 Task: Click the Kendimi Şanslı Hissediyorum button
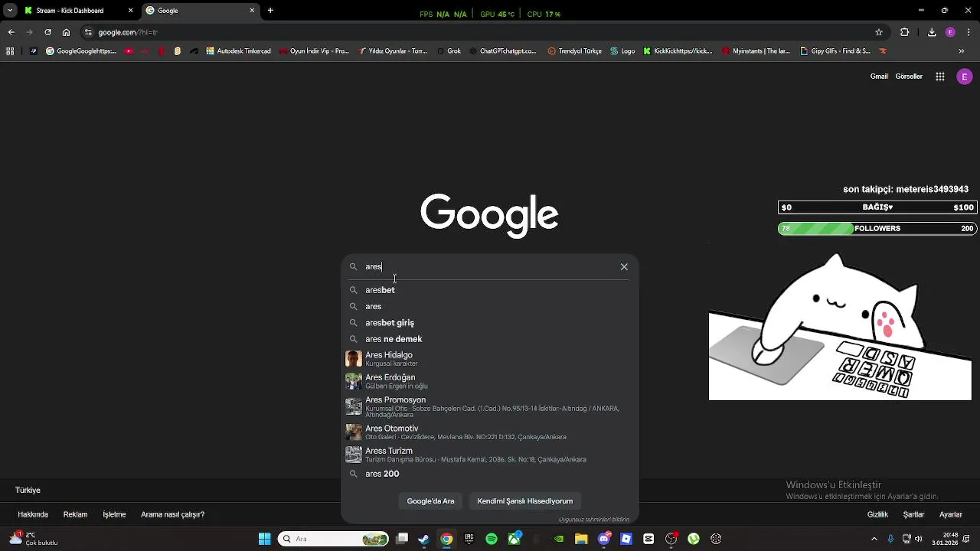pyautogui.click(x=525, y=501)
